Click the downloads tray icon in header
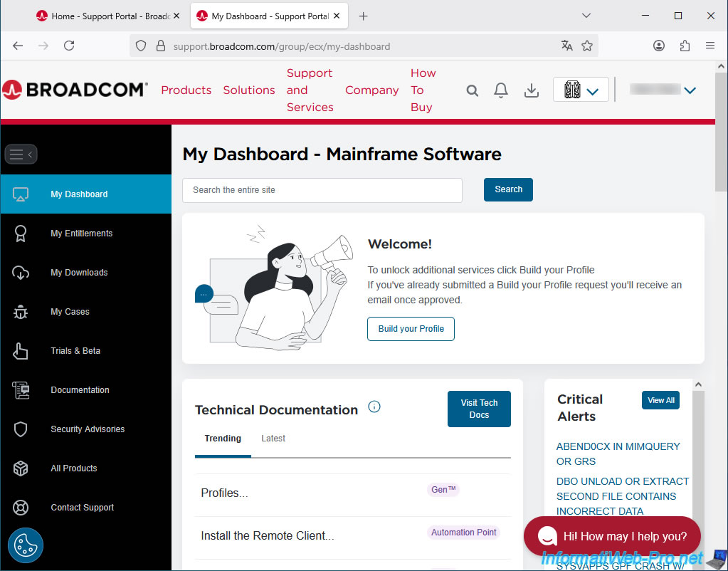The image size is (728, 571). (531, 90)
